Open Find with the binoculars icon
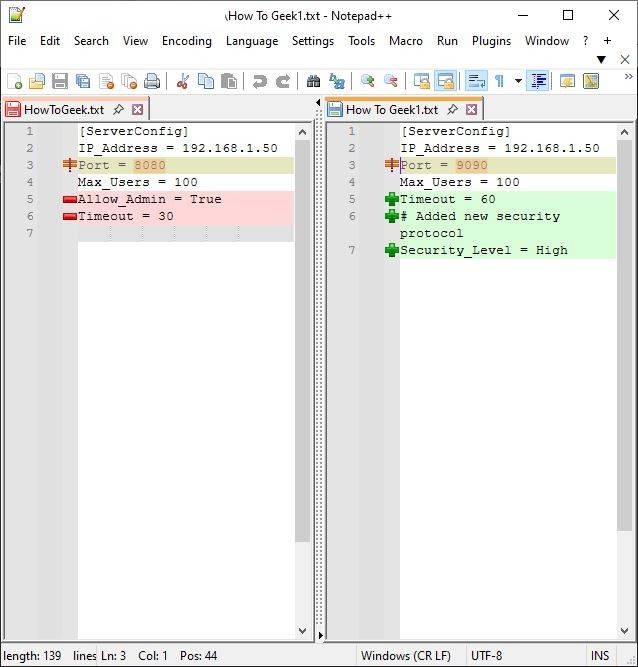Screen dimensions: 638x667 313,81
